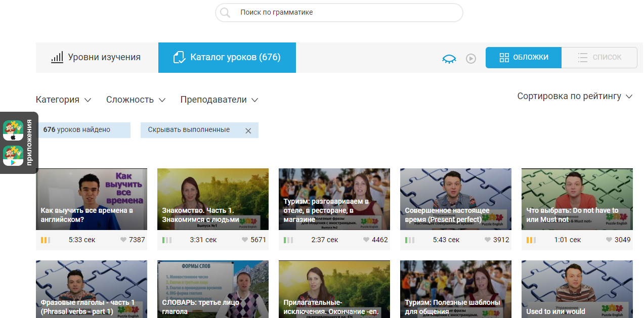
Task: Click heart icon beside 3049 likes
Action: [609, 240]
